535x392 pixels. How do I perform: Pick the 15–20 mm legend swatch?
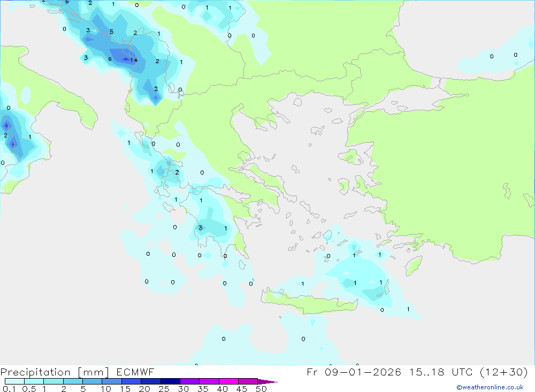coord(132,381)
